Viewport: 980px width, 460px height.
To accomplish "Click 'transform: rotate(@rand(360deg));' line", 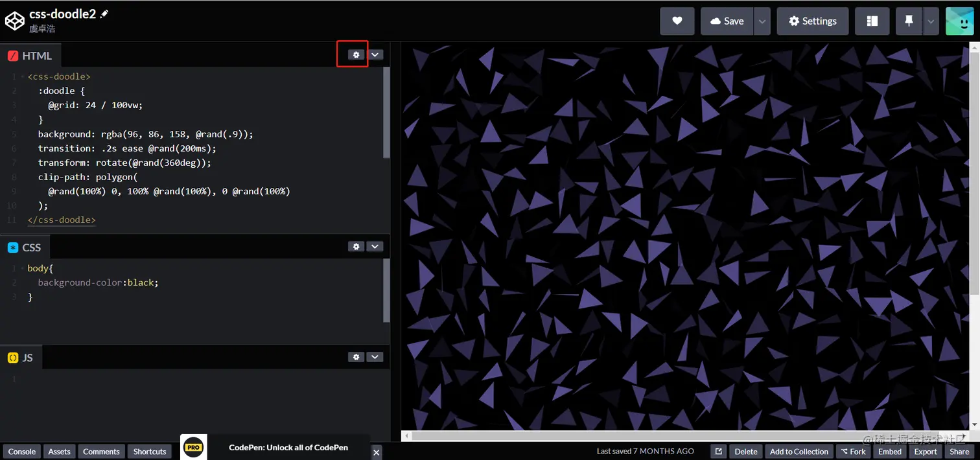I will (x=124, y=163).
